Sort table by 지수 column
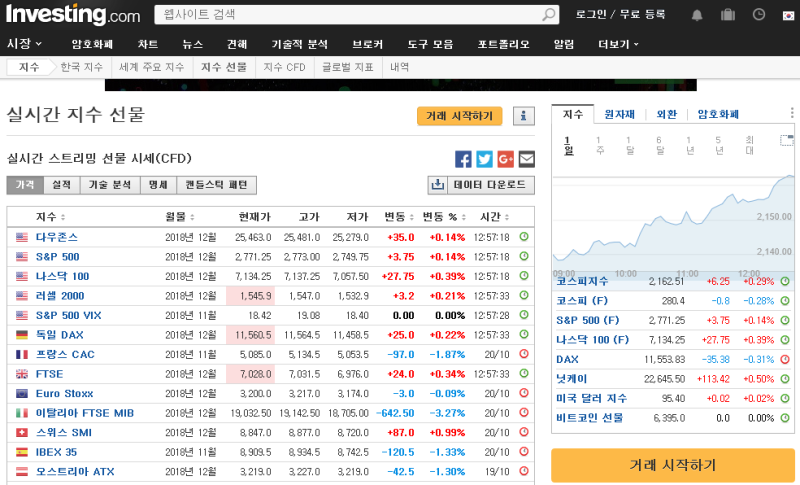800x485 pixels. pos(51,217)
